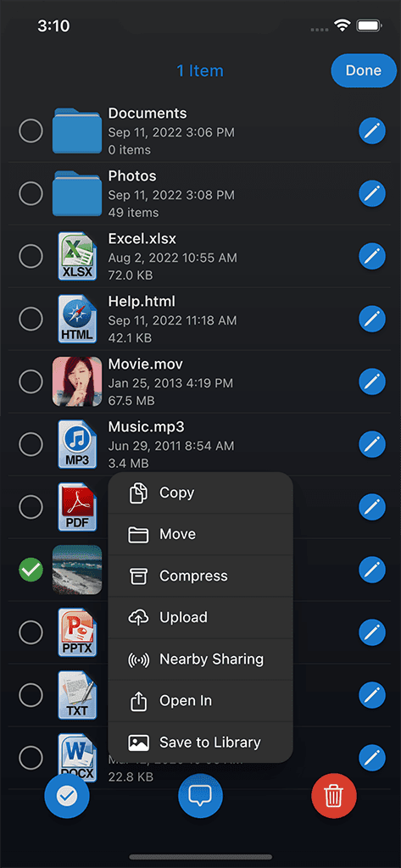Tap the red trash delete button
The image size is (401, 868).
(334, 796)
